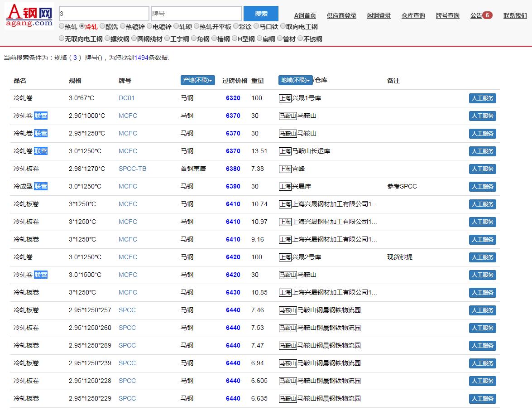Click 联营 tag in 2.95*1000*C row
The width and height of the screenshot is (532, 411).
41,116
